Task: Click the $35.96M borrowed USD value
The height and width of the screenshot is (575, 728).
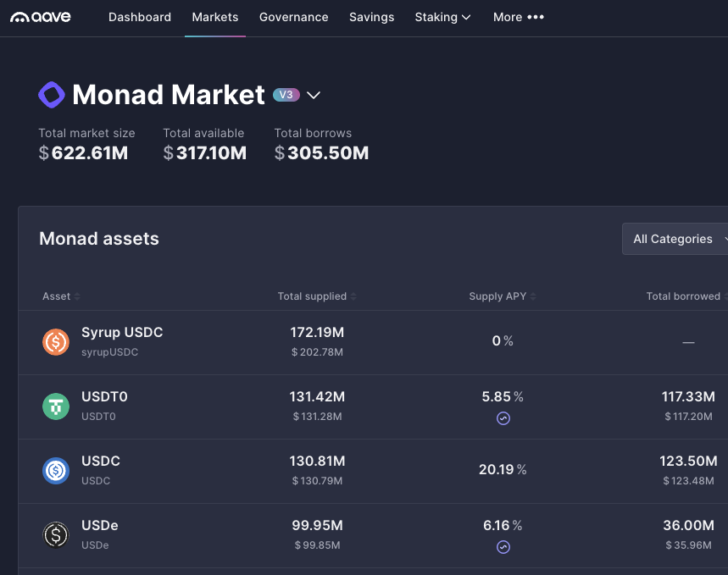Action: tap(688, 545)
